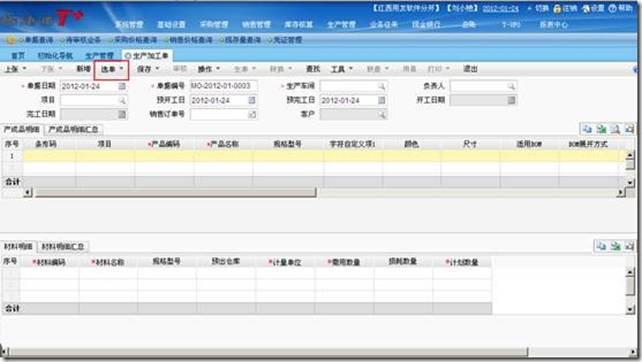Switch to 首页 tab
The height and width of the screenshot is (362, 642).
[x=18, y=56]
